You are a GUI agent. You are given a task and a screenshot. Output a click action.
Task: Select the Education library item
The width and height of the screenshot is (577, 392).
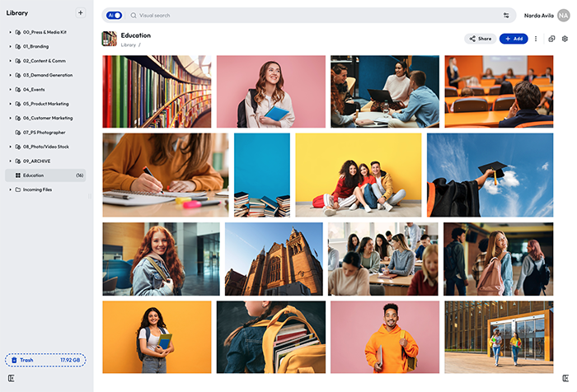point(45,175)
